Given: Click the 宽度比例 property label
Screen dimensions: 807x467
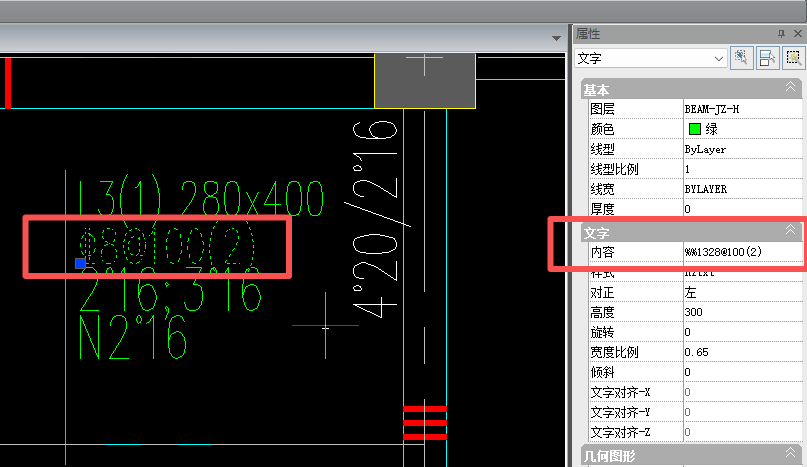Looking at the screenshot, I should coord(615,352).
